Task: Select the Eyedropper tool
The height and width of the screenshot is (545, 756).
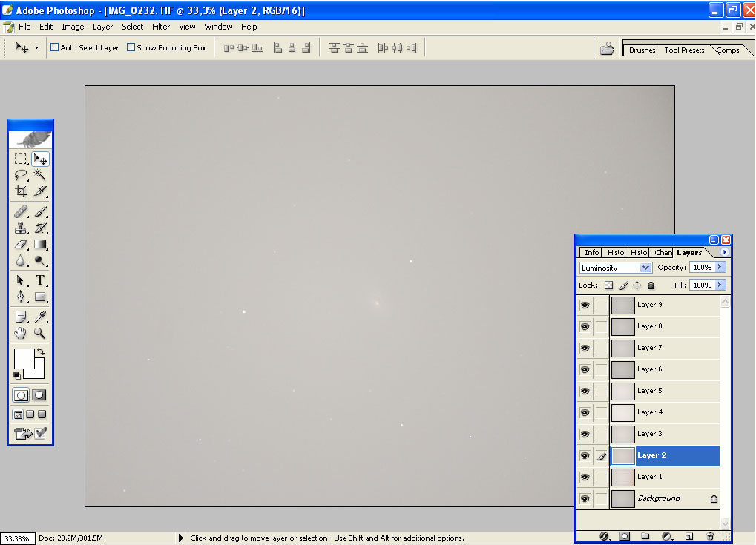Action: (40, 317)
